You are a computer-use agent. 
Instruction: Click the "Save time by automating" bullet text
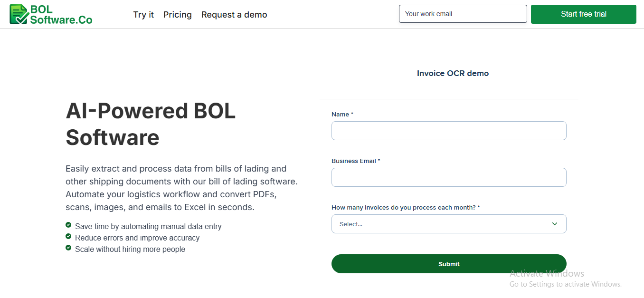coord(148,227)
